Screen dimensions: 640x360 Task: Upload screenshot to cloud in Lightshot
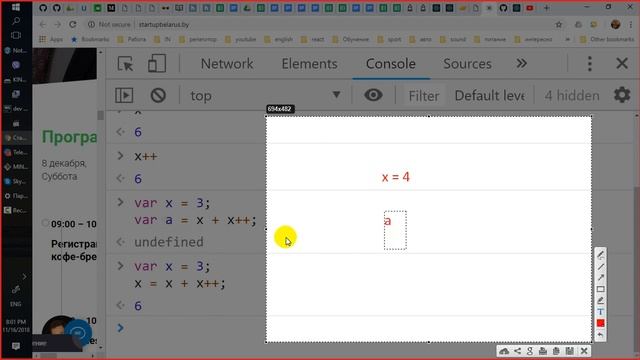[x=504, y=351]
